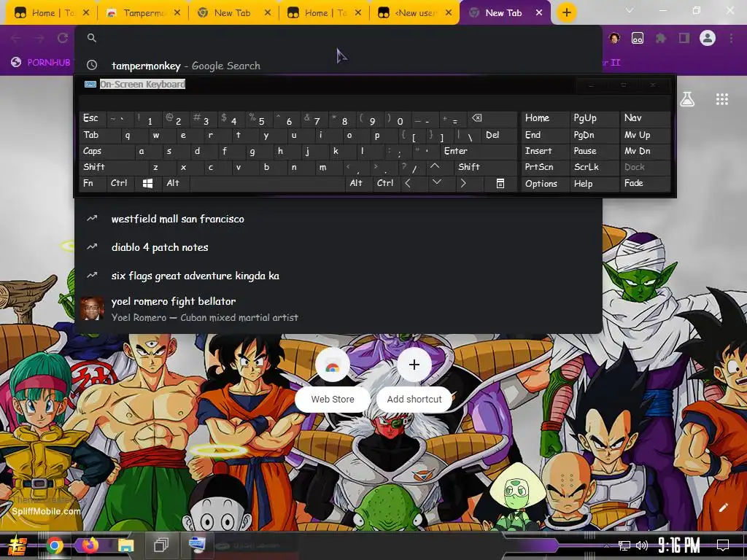Toggle the right Shift key

486,167
